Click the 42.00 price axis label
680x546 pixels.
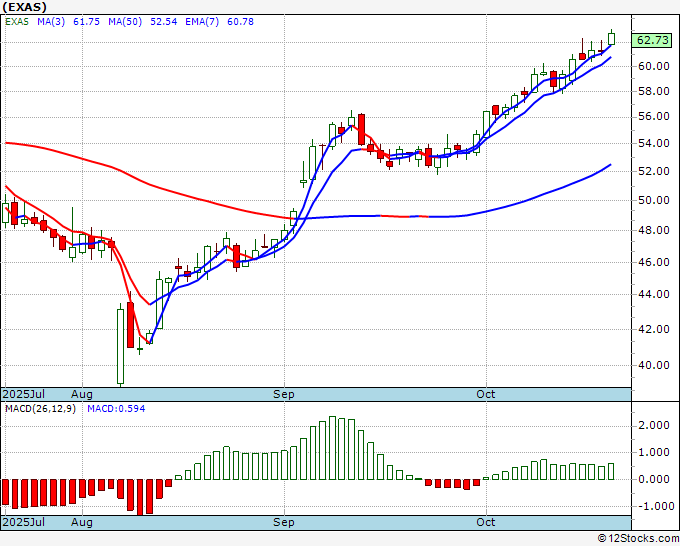tap(654, 329)
